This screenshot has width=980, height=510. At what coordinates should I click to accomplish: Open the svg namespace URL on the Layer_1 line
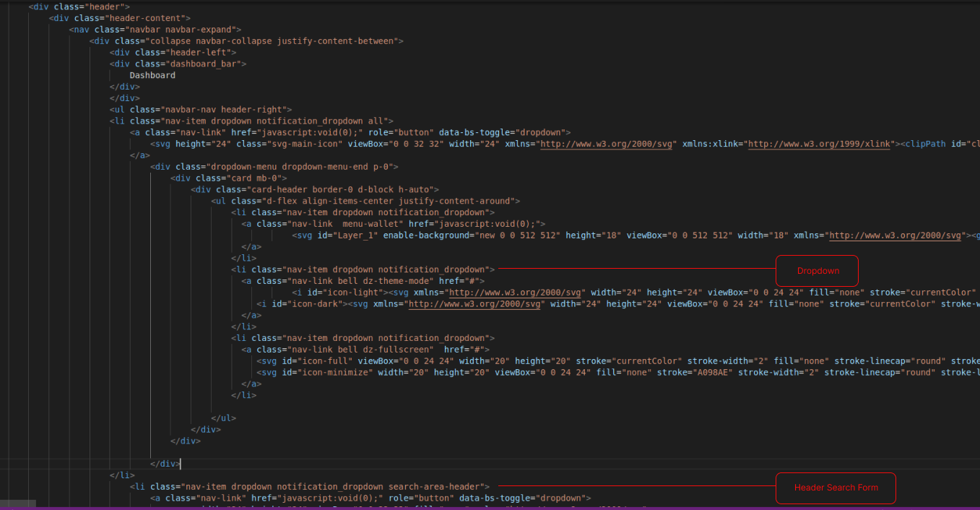coord(895,235)
